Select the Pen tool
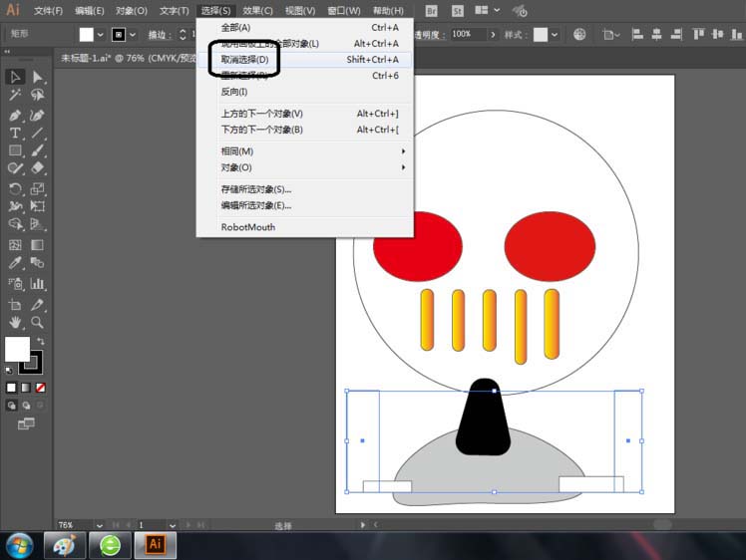The image size is (746, 560). click(x=15, y=115)
